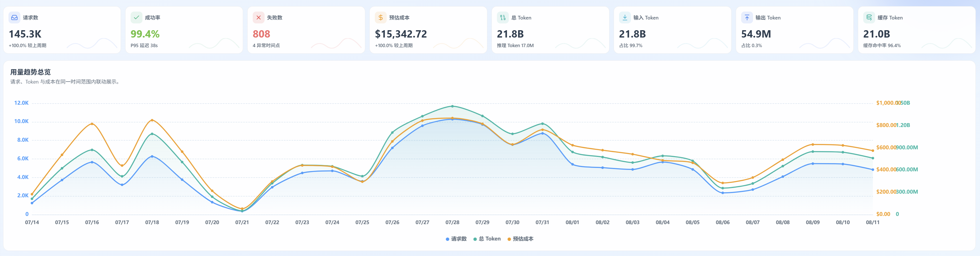The image size is (980, 256).
Task: Click +100.0% 较上周期 on the 请求数 card
Action: (x=28, y=45)
